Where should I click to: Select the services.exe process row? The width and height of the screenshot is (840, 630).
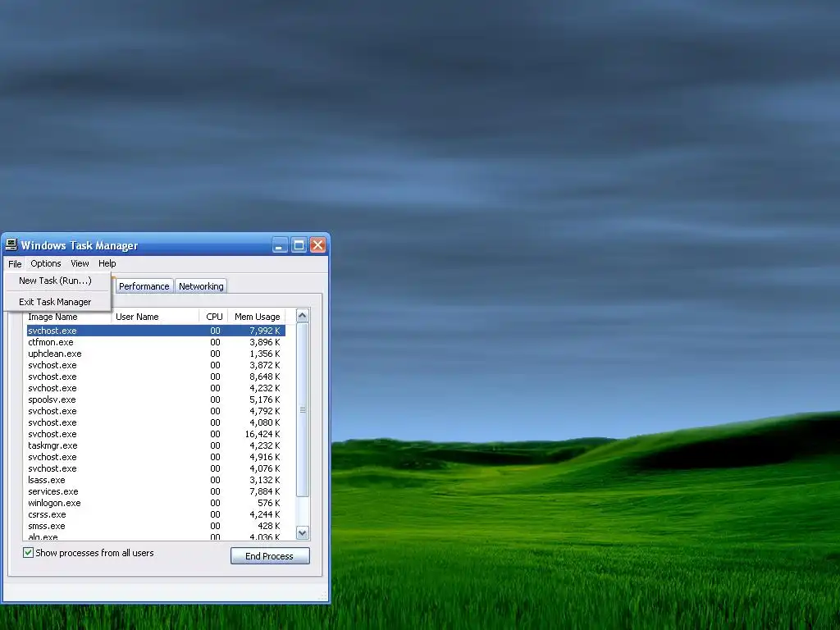click(156, 492)
